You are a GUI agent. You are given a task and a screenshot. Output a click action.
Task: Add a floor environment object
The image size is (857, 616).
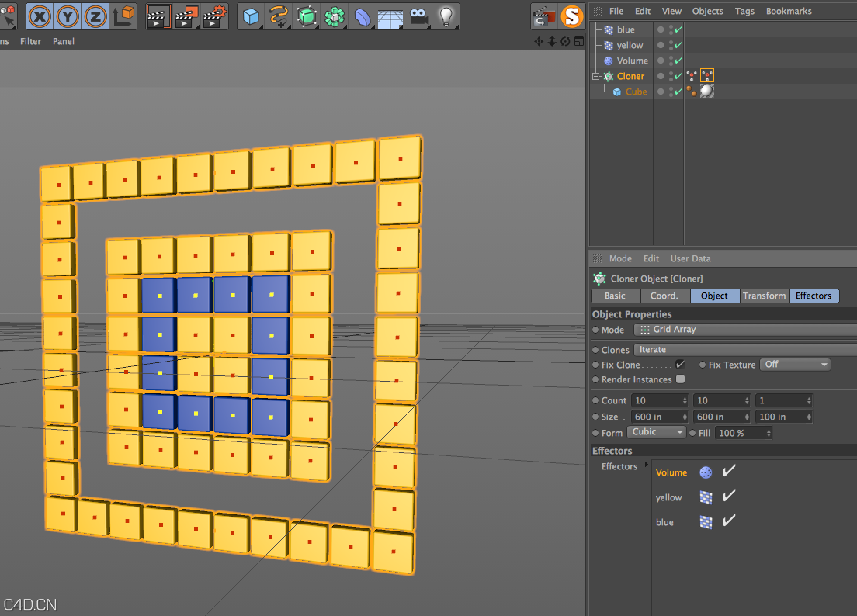click(x=390, y=16)
